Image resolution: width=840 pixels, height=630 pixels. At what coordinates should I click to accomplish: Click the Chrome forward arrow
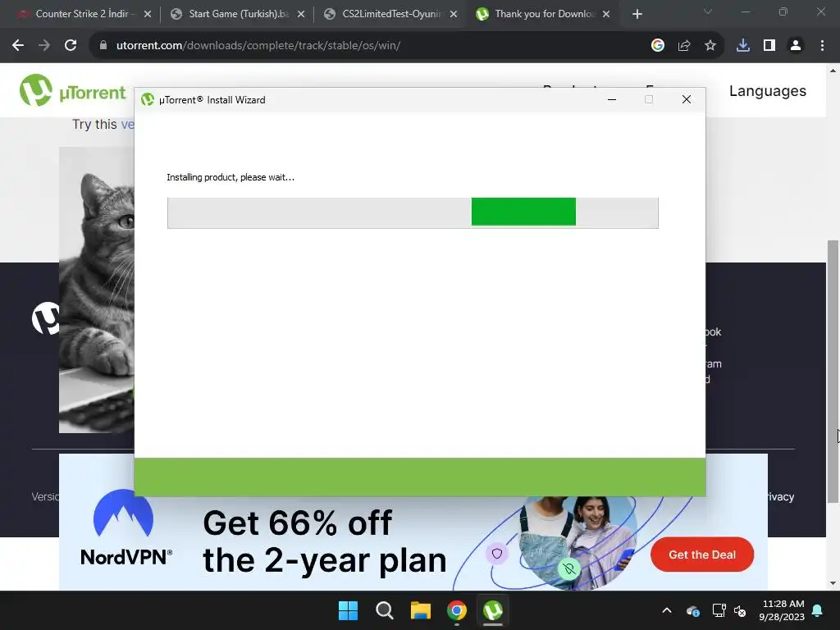[x=44, y=46]
